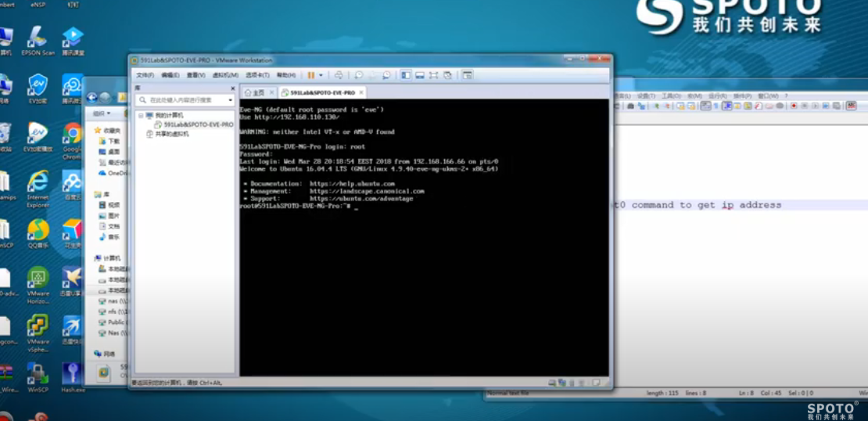
Task: Select 收藏夹 in Explorer navigation pane
Action: coord(107,131)
